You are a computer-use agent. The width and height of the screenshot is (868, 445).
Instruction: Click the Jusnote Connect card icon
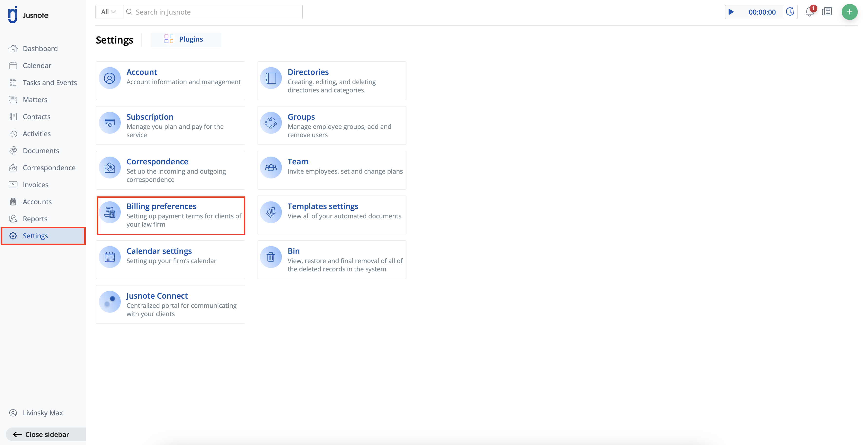[x=110, y=302]
